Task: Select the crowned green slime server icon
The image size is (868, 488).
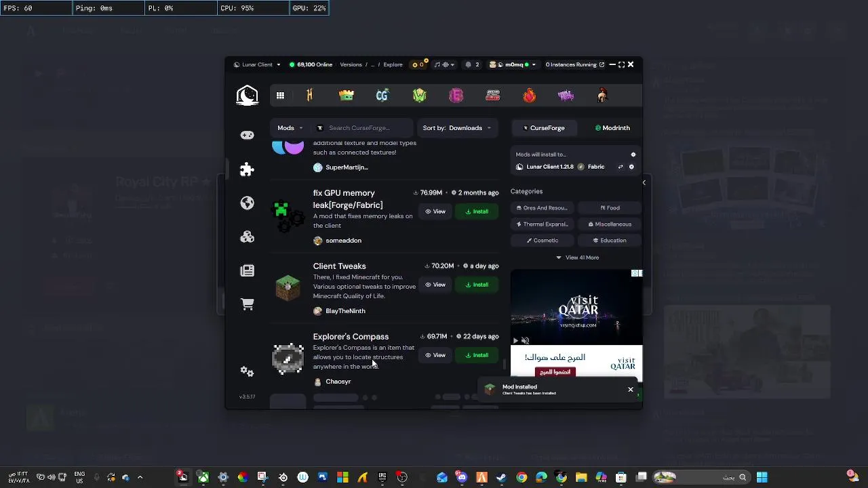Action: pyautogui.click(x=347, y=96)
